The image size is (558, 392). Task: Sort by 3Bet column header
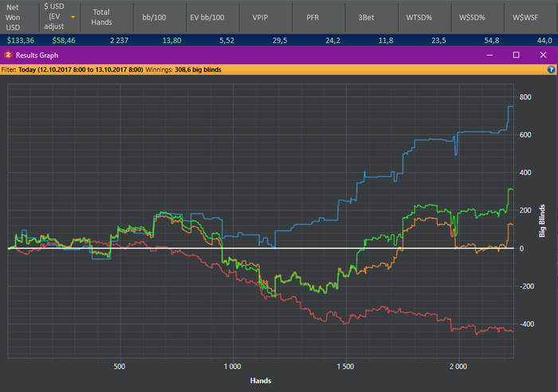(366, 17)
